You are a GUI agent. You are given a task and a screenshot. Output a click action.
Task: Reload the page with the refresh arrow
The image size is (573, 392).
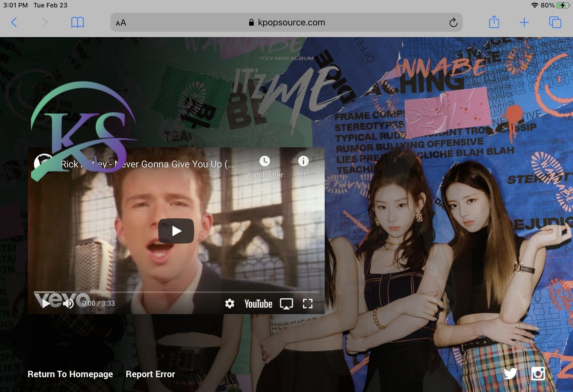tap(453, 23)
